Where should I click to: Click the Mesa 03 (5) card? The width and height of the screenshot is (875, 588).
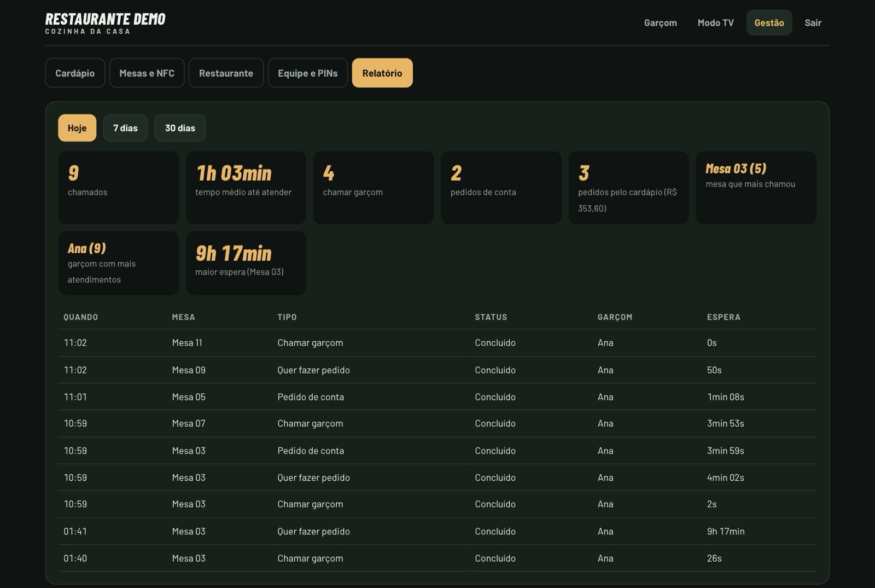[x=756, y=188]
